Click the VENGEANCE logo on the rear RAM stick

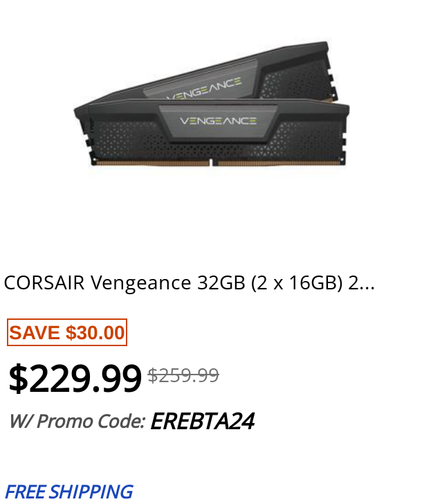click(x=205, y=89)
